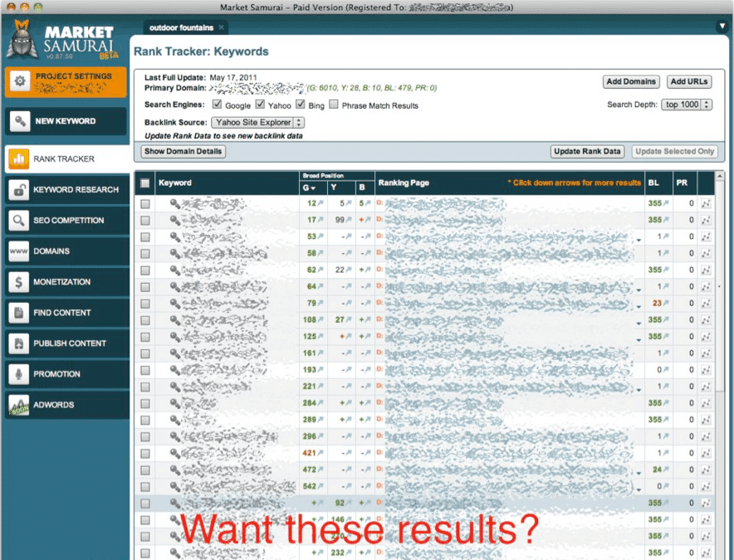
Task: Open graph icon for row ranked 12
Action: pyautogui.click(x=706, y=203)
